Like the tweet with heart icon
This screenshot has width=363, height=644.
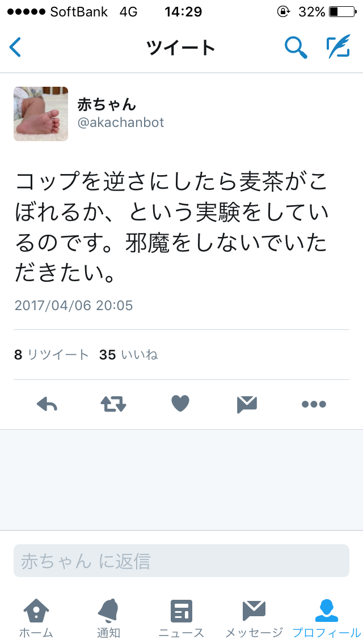(x=180, y=403)
